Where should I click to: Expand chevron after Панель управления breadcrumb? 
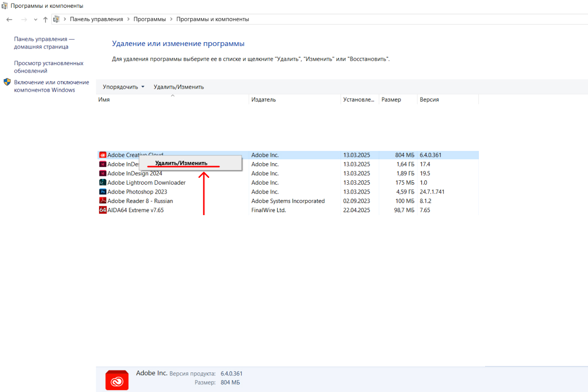(128, 19)
